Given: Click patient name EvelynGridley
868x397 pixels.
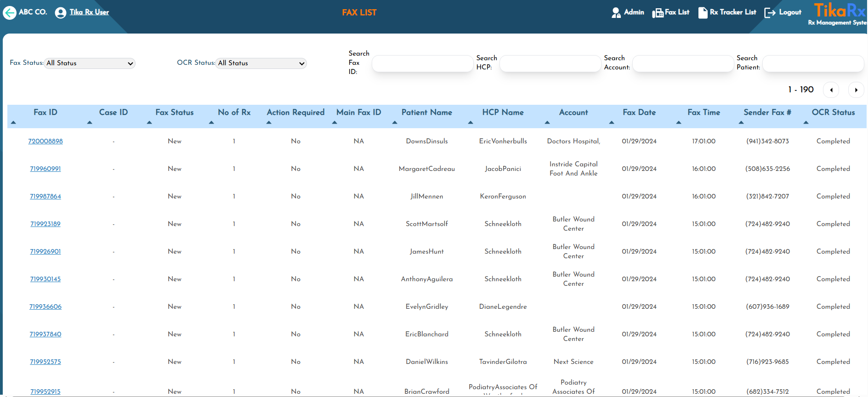Looking at the screenshot, I should tap(427, 306).
